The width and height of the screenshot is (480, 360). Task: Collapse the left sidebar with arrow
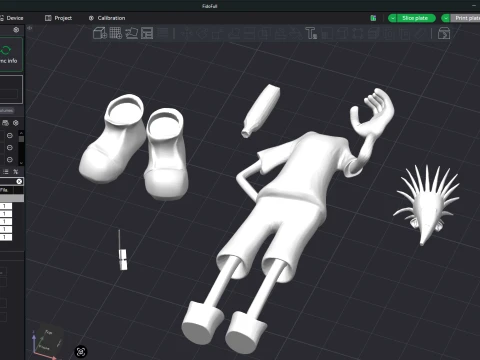point(30,28)
